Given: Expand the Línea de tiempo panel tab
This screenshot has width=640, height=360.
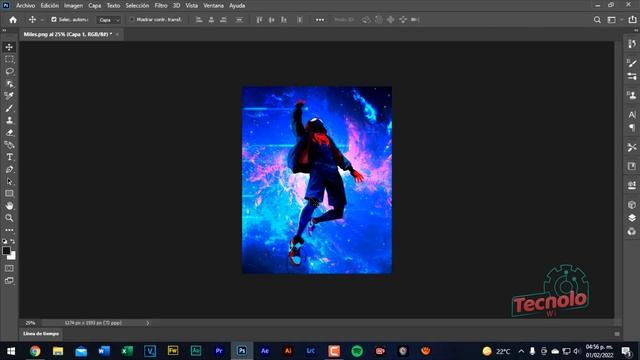Looking at the screenshot, I should click(x=41, y=334).
